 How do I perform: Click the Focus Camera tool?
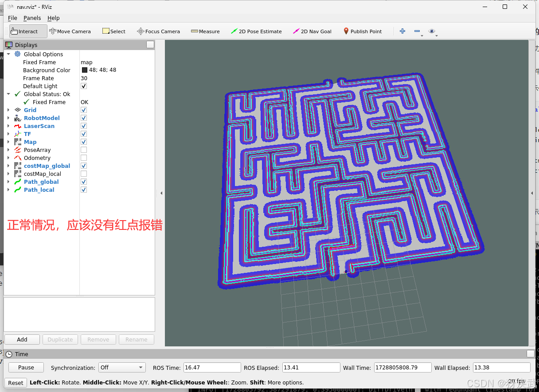158,31
